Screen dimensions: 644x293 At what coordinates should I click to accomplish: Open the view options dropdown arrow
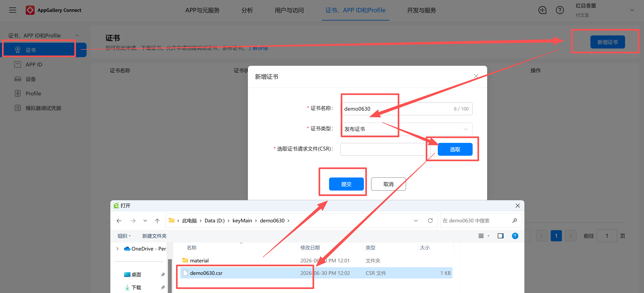pyautogui.click(x=488, y=236)
